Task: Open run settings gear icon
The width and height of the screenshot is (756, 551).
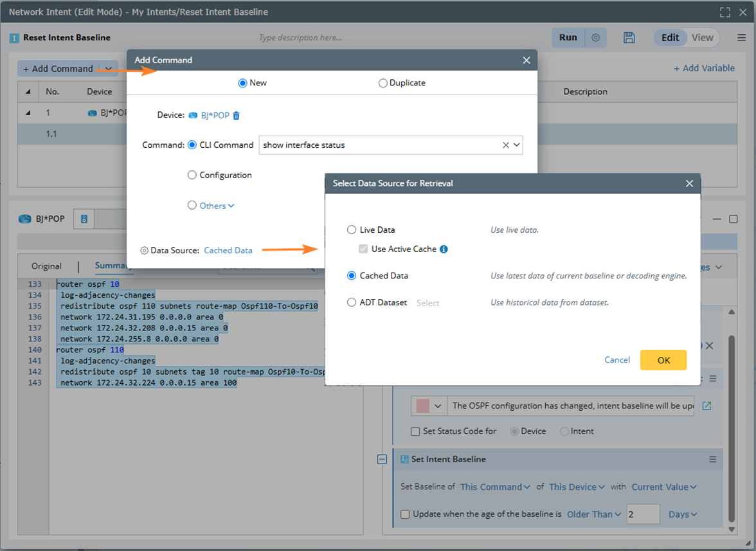Action: pyautogui.click(x=596, y=38)
